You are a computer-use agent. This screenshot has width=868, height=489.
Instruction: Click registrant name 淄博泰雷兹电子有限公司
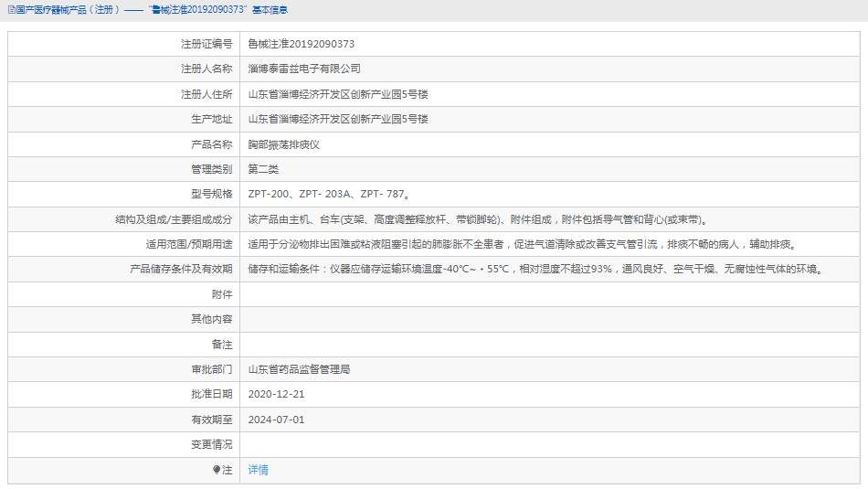(304, 69)
